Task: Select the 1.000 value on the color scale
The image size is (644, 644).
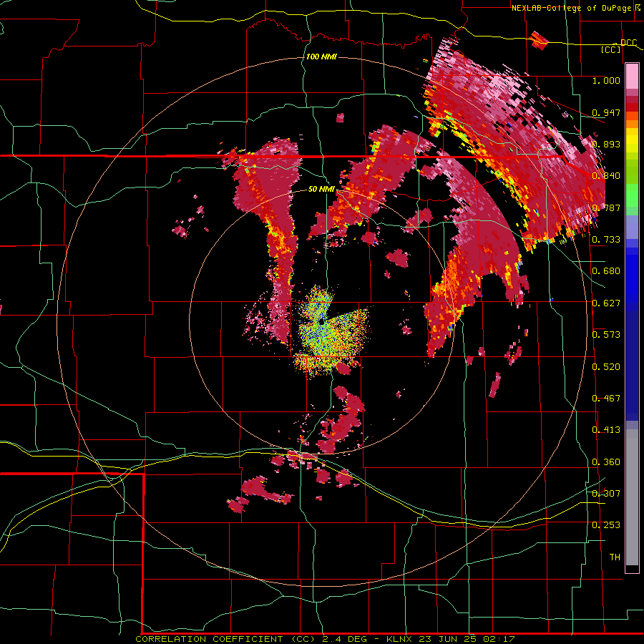Action: (606, 80)
